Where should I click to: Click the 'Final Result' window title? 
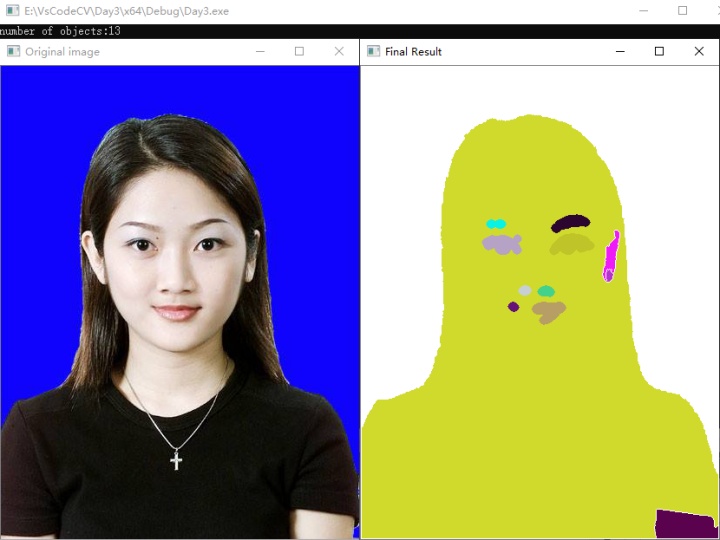(x=413, y=51)
